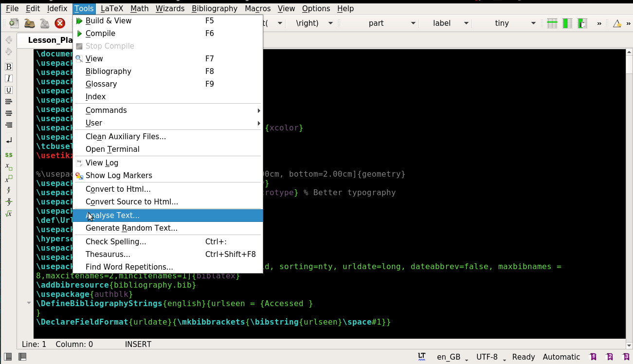Select the italic formatting icon

click(x=8, y=78)
